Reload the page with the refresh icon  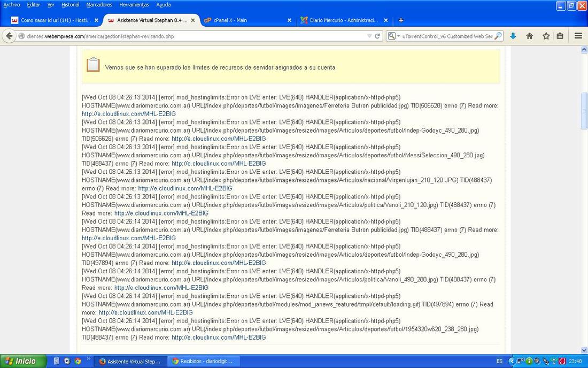point(377,36)
